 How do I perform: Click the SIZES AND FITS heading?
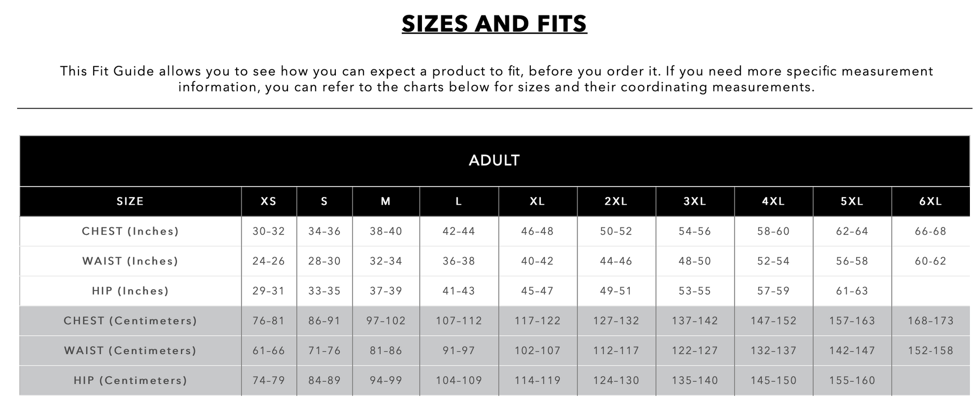point(494,24)
